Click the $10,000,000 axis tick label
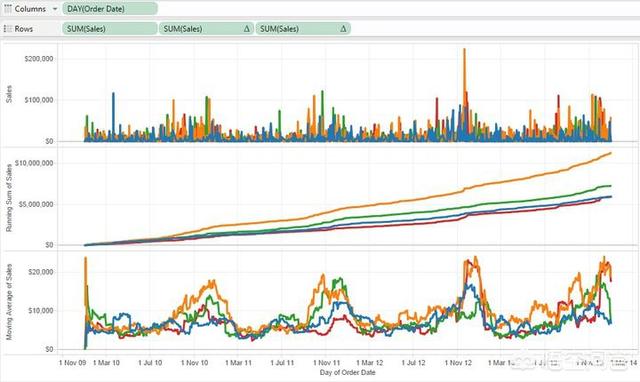Image resolution: width=640 pixels, height=382 pixels. click(34, 163)
